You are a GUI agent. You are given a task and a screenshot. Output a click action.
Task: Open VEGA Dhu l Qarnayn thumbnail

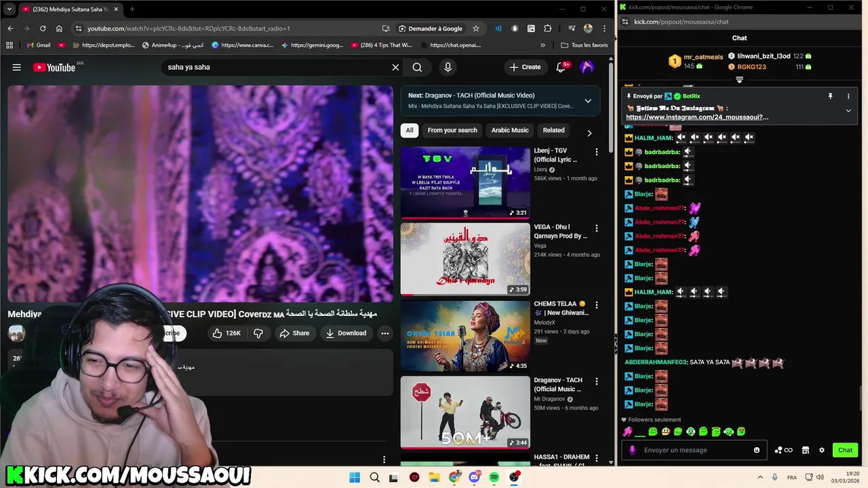pos(465,259)
